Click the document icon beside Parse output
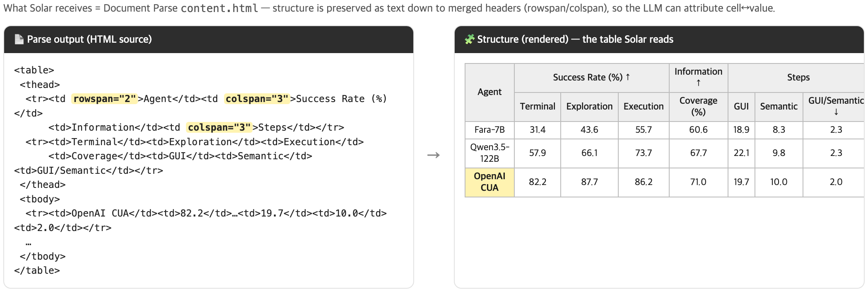Screen dimensions: 868x292 [19, 39]
